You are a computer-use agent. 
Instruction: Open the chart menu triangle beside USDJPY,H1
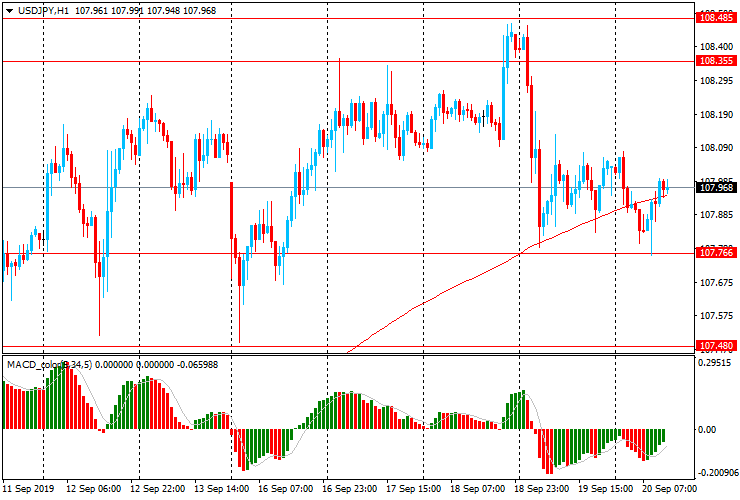pyautogui.click(x=8, y=9)
